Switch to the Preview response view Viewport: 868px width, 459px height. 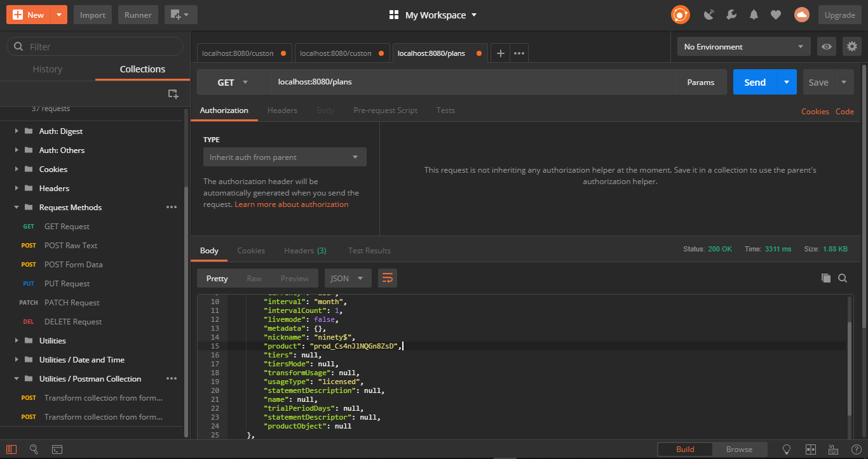295,278
